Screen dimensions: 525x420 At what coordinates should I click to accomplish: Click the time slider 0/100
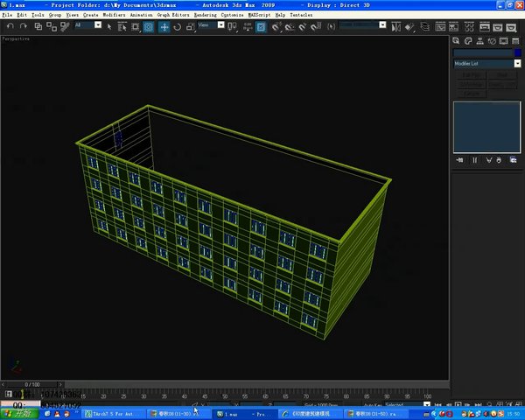(32, 384)
